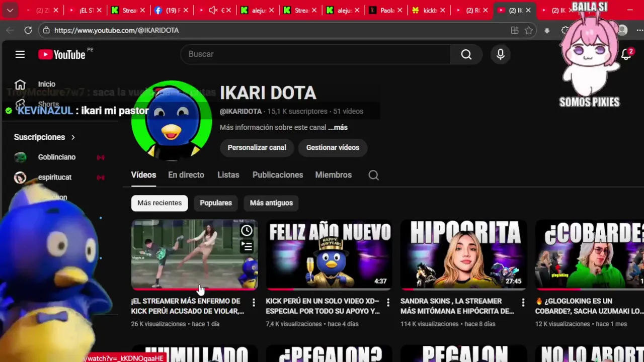This screenshot has height=362, width=644.
Task: Close the kickb browser tab
Action: tap(442, 10)
